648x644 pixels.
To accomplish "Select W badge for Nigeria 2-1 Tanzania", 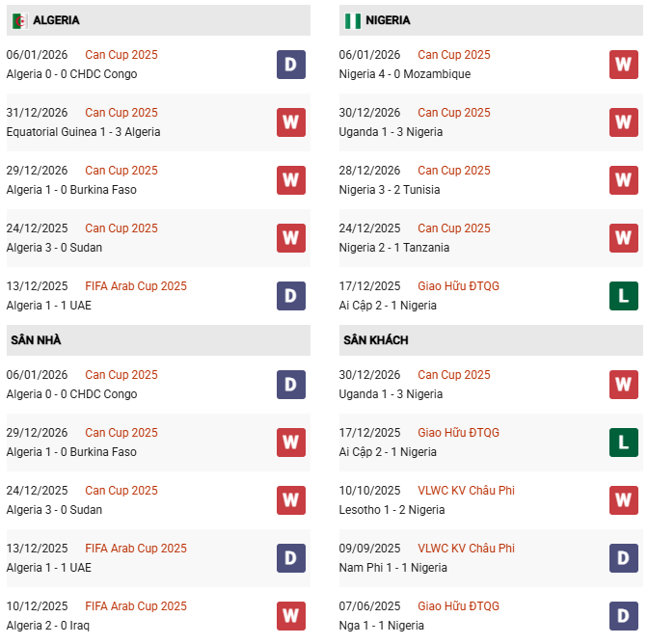I will [624, 238].
